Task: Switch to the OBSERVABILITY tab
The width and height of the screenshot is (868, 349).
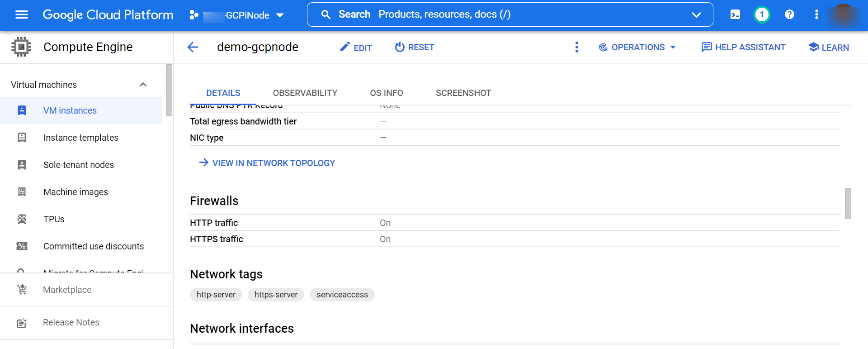Action: coord(305,93)
